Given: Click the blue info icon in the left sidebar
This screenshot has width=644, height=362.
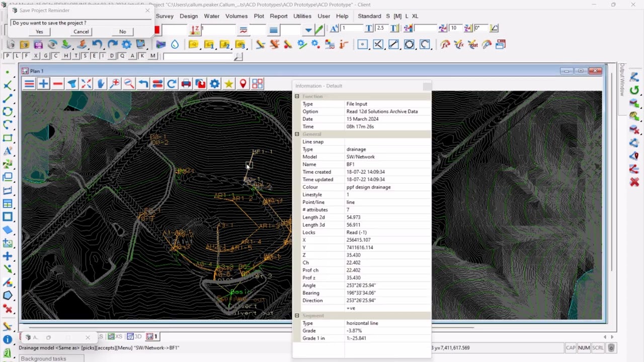Looking at the screenshot, I should 8,339.
